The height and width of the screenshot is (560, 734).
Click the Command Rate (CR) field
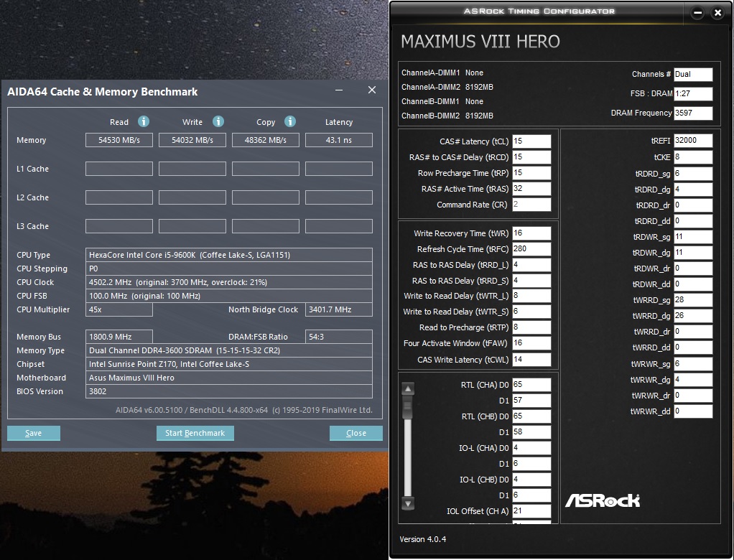pos(531,205)
